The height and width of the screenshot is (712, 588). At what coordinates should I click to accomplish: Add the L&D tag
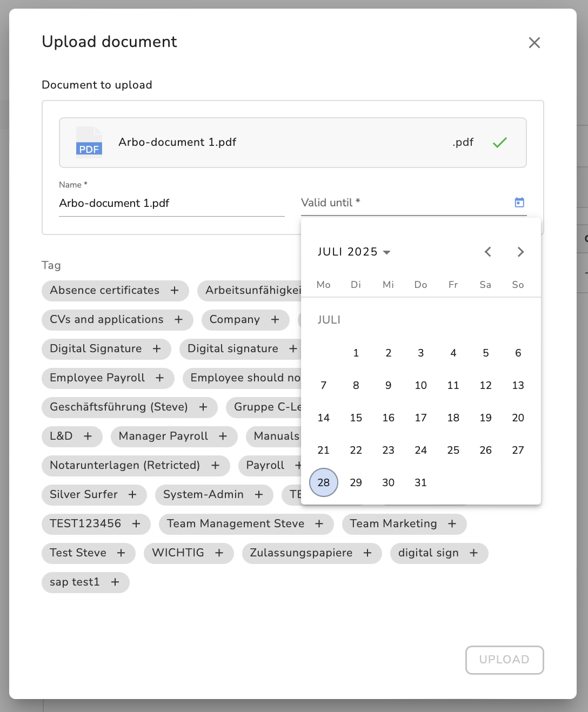[x=88, y=436]
